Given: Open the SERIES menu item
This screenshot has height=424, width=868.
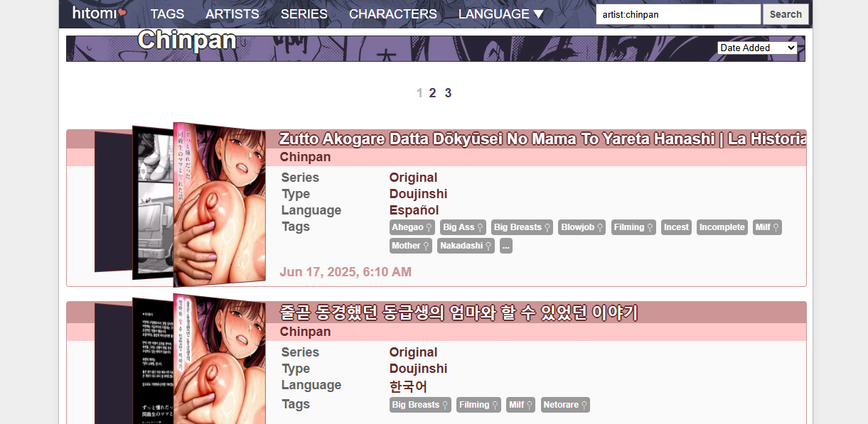Looking at the screenshot, I should pyautogui.click(x=304, y=14).
